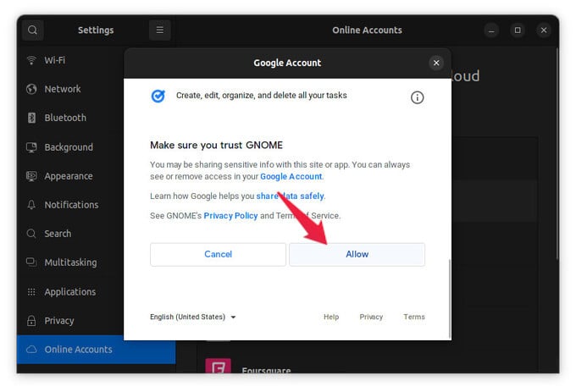Click the Appearance icon in sidebar

tap(31, 176)
